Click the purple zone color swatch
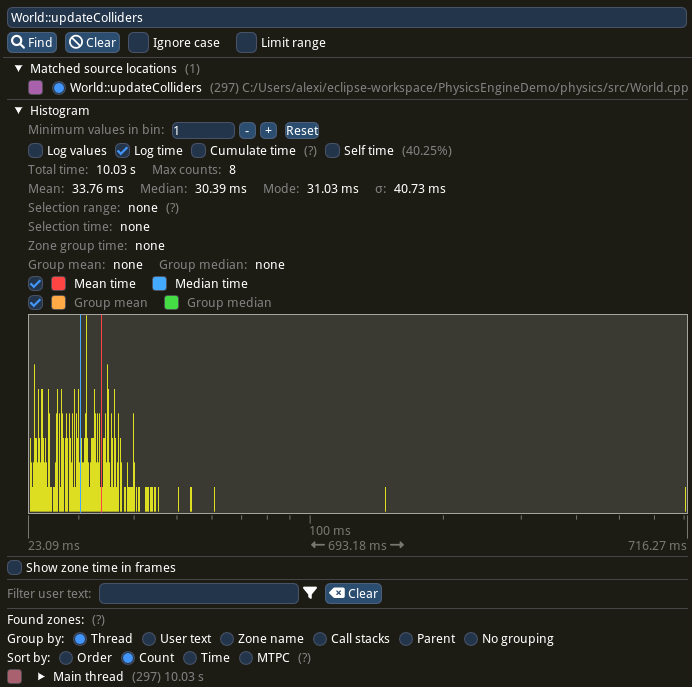The height and width of the screenshot is (687, 692). click(x=36, y=87)
